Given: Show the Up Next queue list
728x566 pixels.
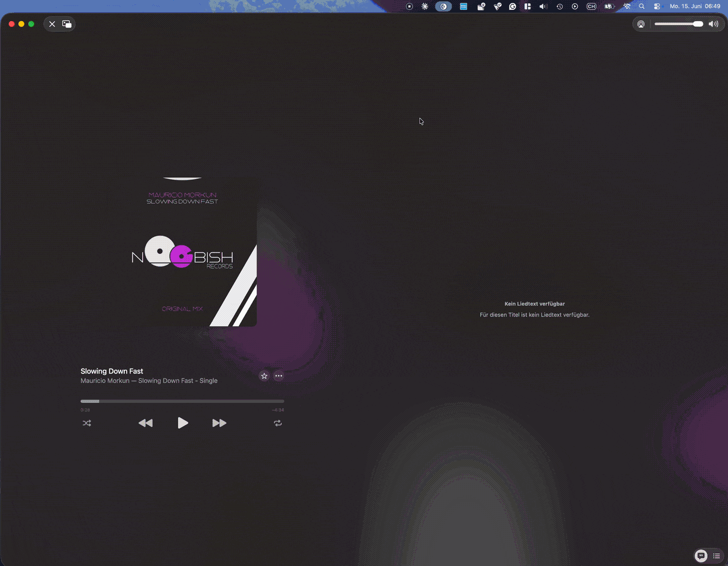Looking at the screenshot, I should point(717,556).
